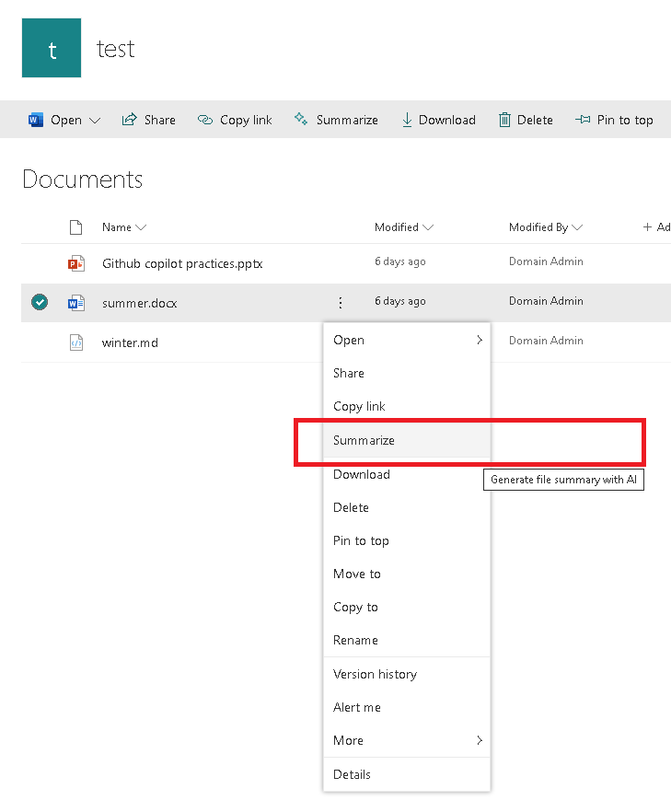The width and height of the screenshot is (671, 812).
Task: Choose Move to in the context menu
Action: click(x=407, y=574)
